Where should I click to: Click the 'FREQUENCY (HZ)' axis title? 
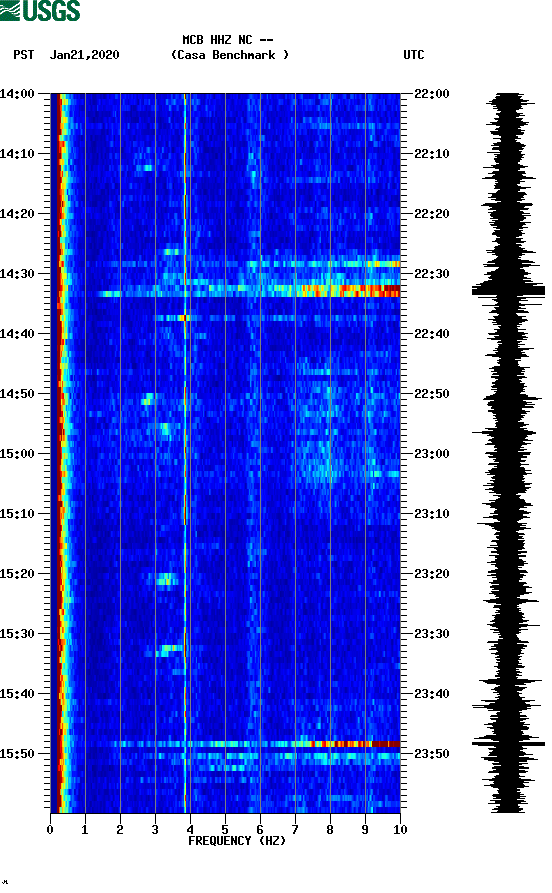click(237, 841)
